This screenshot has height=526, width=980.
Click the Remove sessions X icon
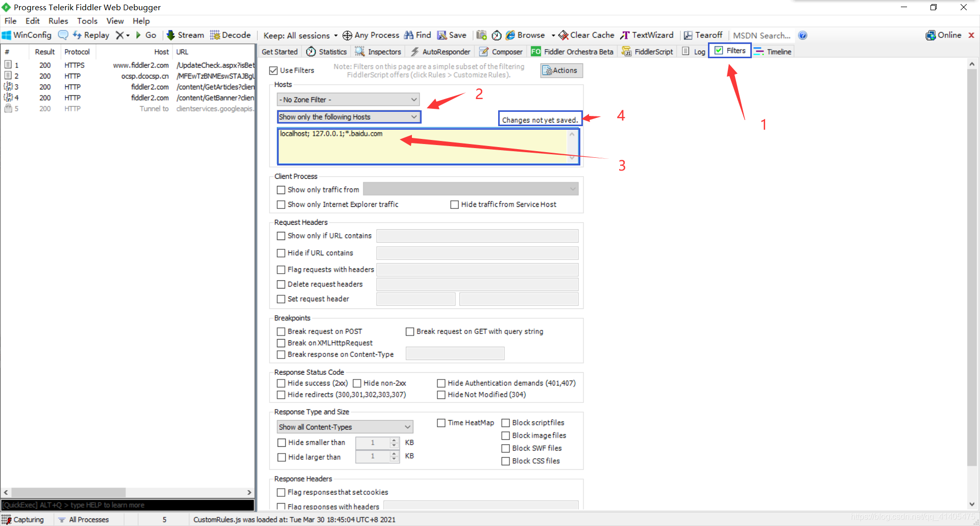click(x=119, y=35)
